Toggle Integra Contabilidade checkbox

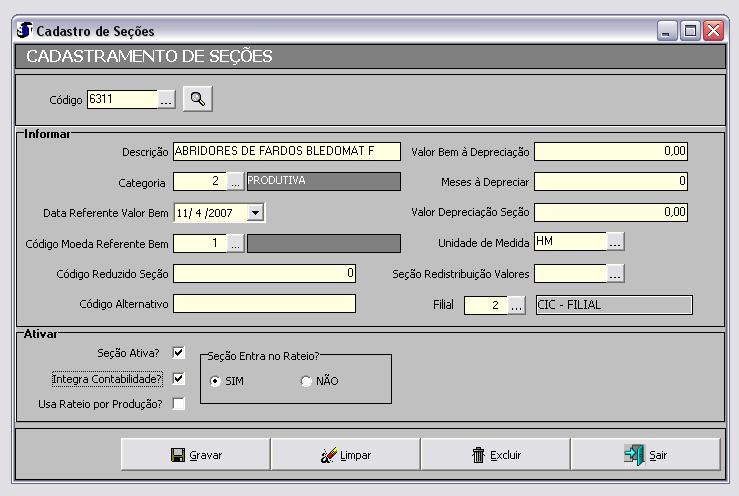point(179,379)
